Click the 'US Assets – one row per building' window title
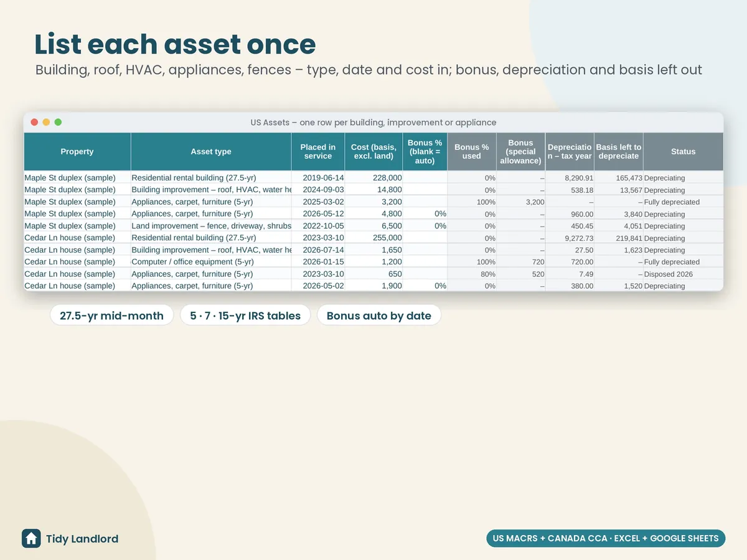747x560 pixels. [x=374, y=123]
